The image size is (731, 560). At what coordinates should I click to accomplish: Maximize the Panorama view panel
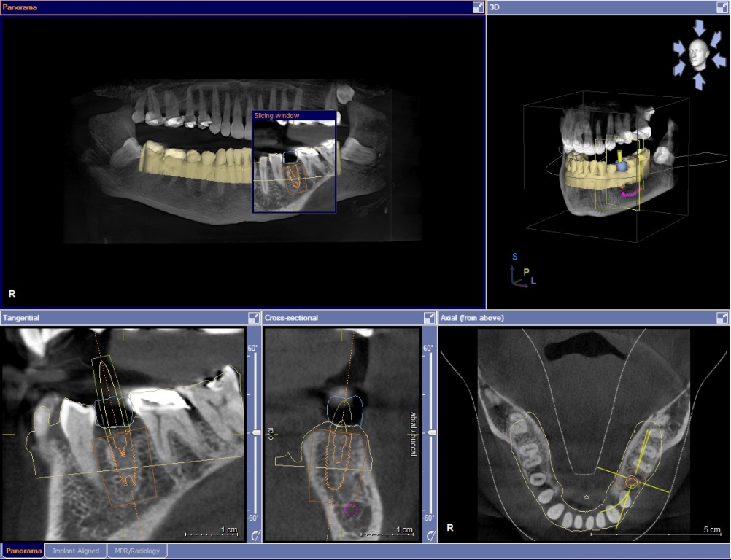pos(478,7)
